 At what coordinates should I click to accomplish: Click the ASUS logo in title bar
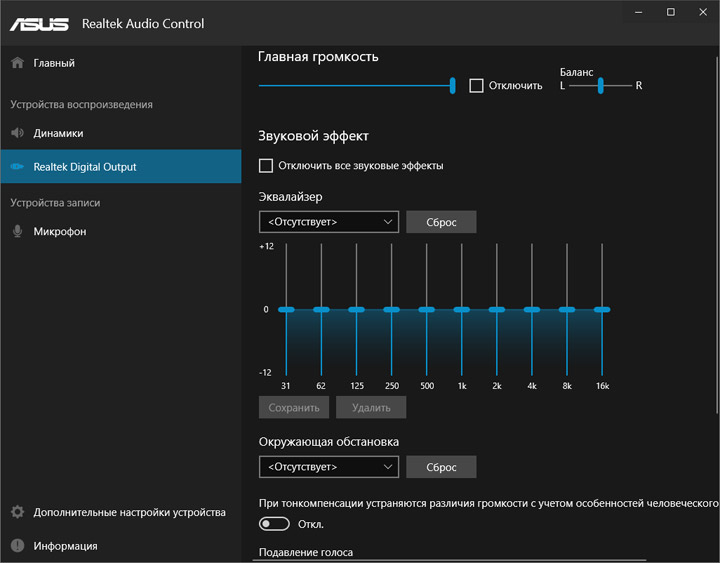(40, 22)
